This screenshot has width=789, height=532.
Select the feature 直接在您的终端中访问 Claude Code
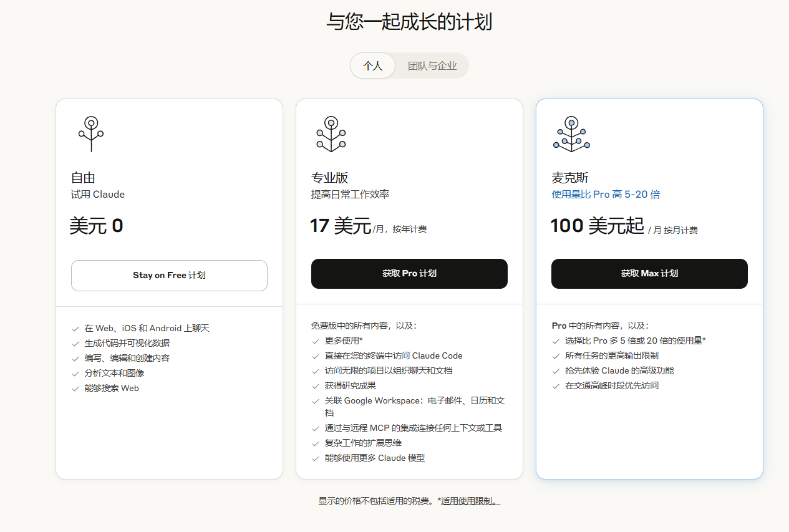pyautogui.click(x=394, y=355)
